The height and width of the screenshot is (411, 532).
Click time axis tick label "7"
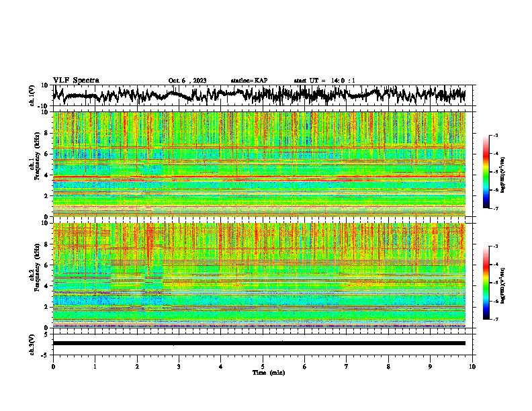(x=347, y=367)
